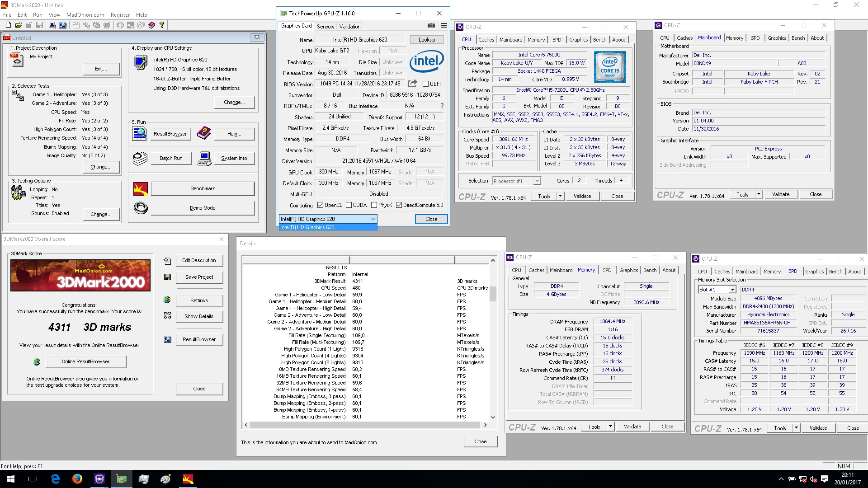Image resolution: width=868 pixels, height=488 pixels.
Task: Click the Details horizontal scrollbar track
Action: coord(365,425)
